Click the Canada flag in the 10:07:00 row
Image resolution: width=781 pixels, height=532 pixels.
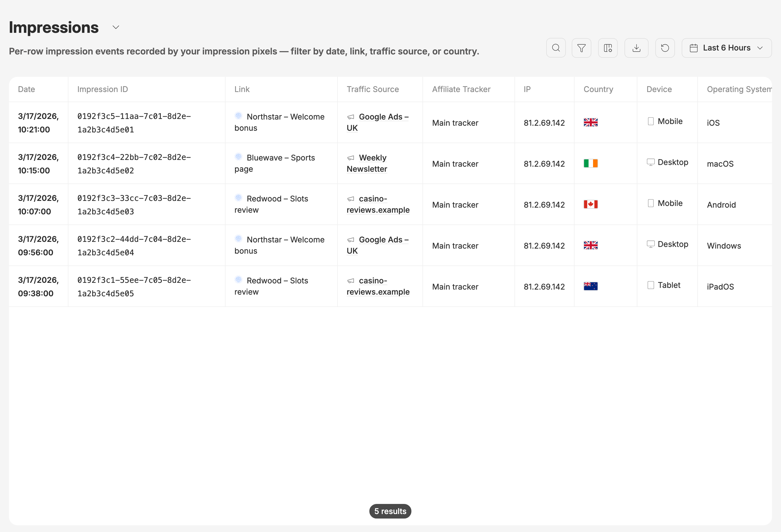click(x=591, y=204)
